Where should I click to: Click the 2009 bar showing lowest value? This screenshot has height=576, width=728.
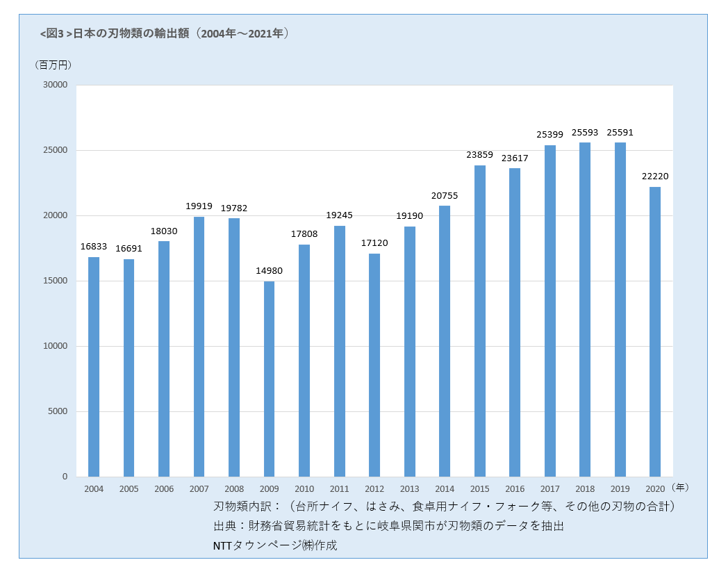(269, 379)
